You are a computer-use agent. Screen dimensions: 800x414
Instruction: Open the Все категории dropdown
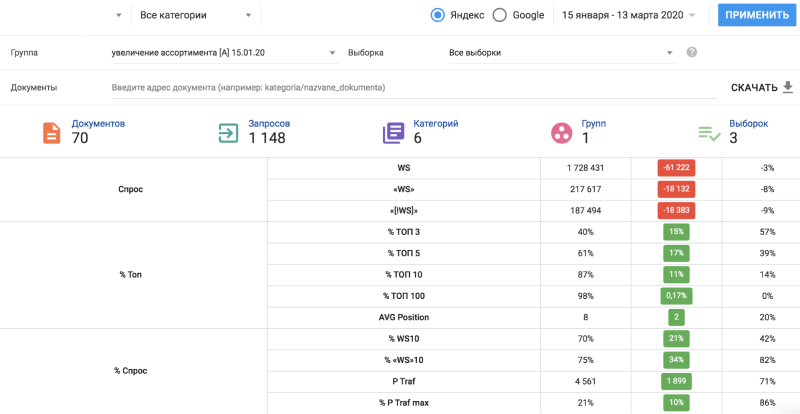[196, 15]
